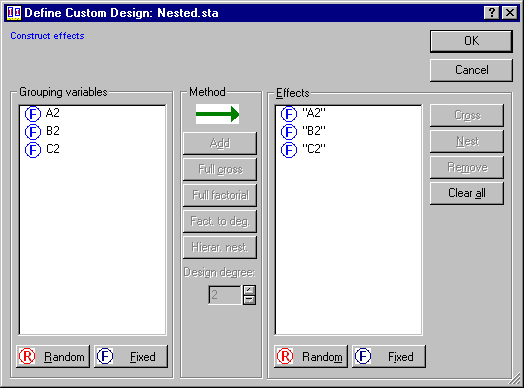Viewport: 524px width, 388px height.
Task: Click the application icon in the title bar
Action: point(14,13)
